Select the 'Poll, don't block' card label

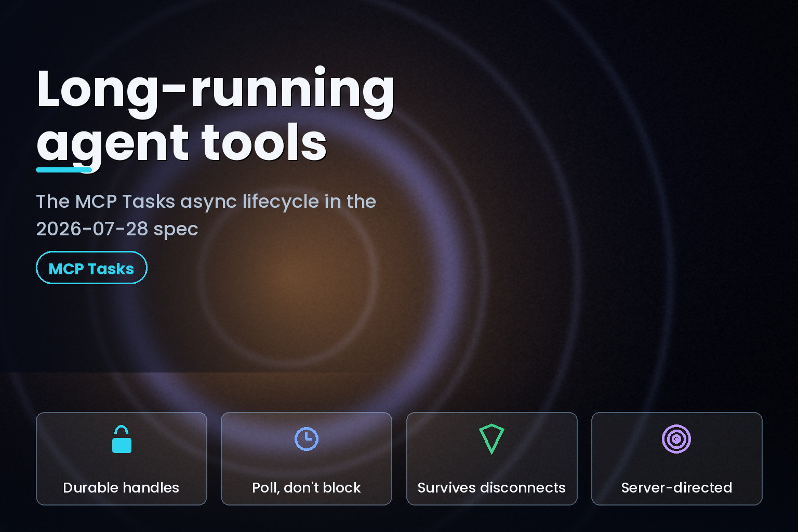click(x=307, y=487)
